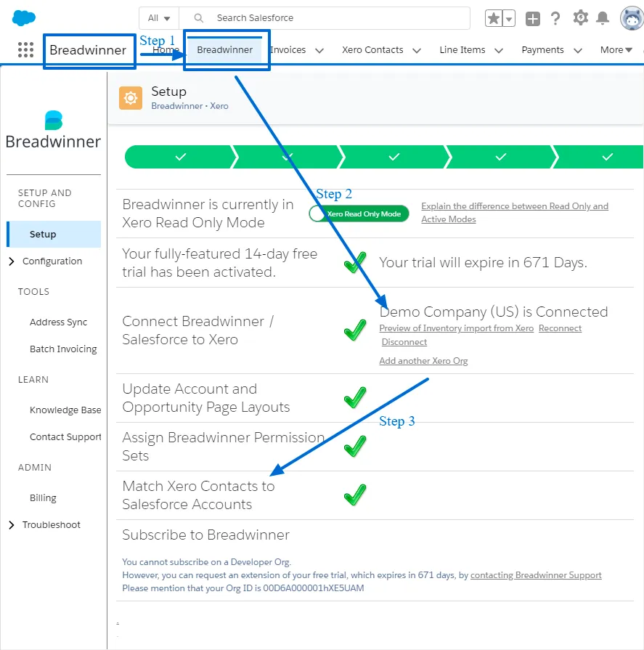Click the Read Only and Active Modes explanation link
Screen dimensions: 644x650
(x=515, y=213)
